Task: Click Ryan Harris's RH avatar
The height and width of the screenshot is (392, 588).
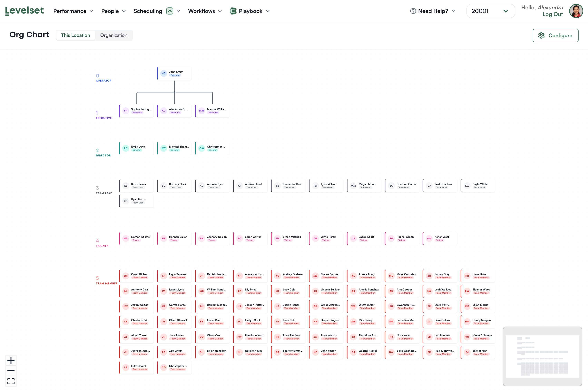Action: 126,201
